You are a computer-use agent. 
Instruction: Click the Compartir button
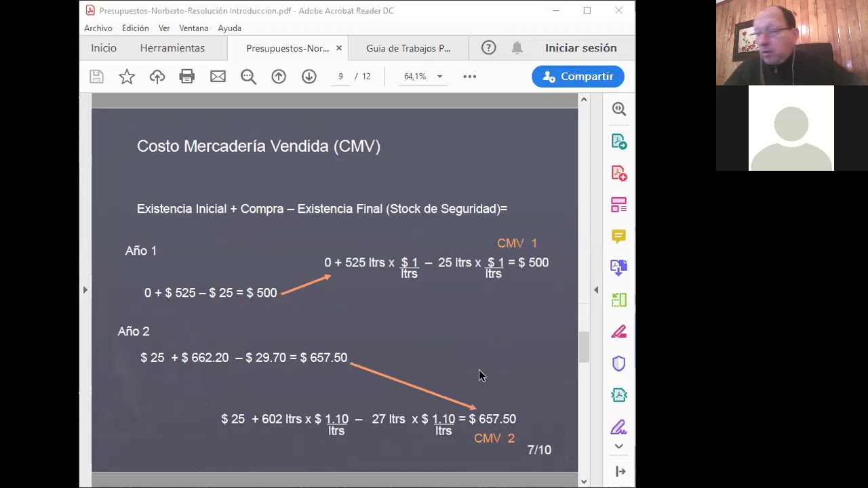click(578, 77)
